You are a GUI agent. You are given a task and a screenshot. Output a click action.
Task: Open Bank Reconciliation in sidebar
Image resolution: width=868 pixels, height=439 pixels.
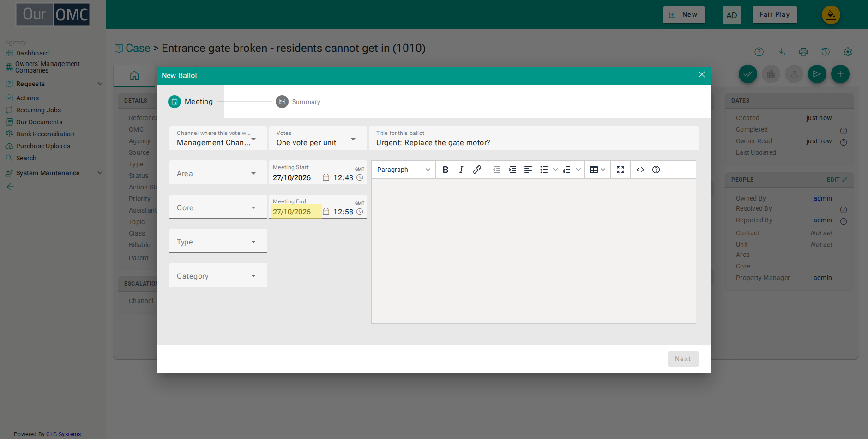click(x=45, y=134)
